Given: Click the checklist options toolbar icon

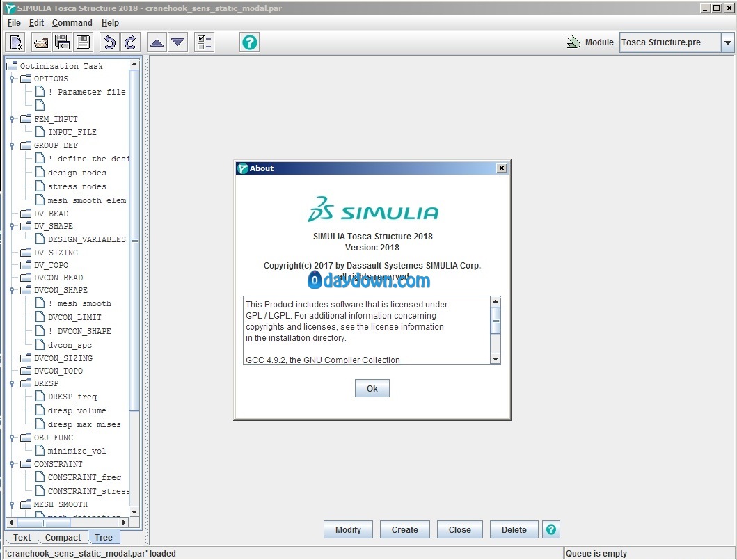Looking at the screenshot, I should click(205, 42).
